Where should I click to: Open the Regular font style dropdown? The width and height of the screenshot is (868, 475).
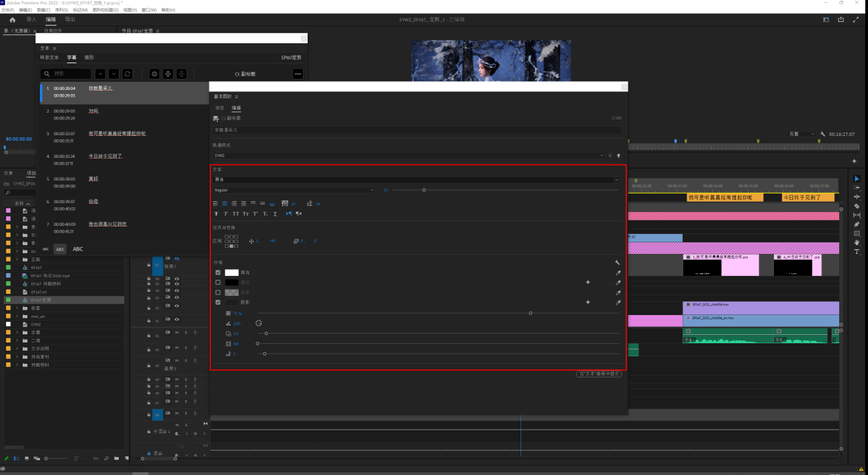pyautogui.click(x=294, y=189)
